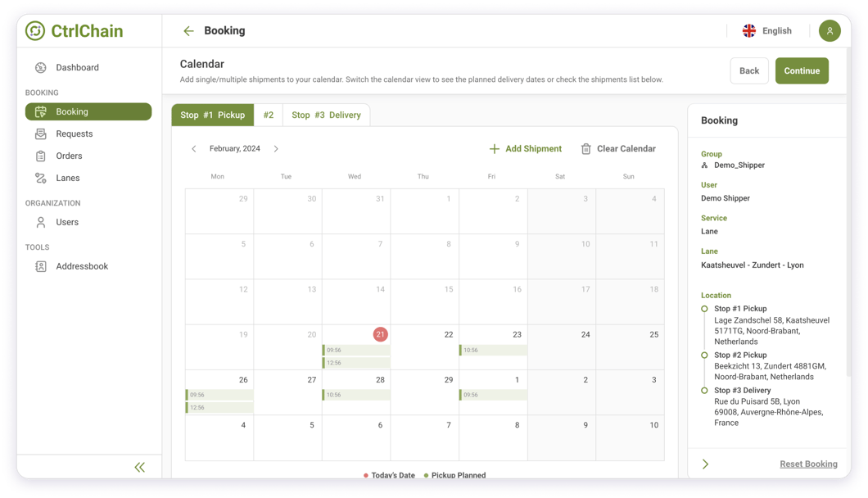Image resolution: width=868 pixels, height=498 pixels.
Task: Open the Lanes section
Action: 67,178
